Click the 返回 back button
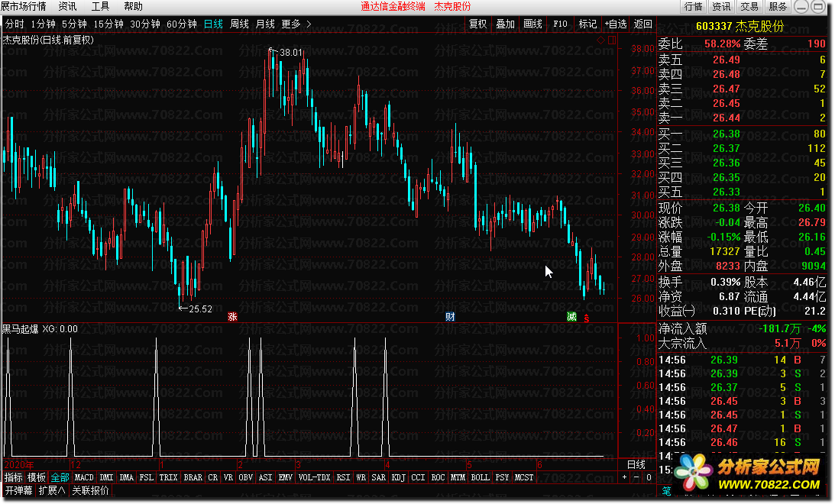The width and height of the screenshot is (835, 504). pos(642,24)
